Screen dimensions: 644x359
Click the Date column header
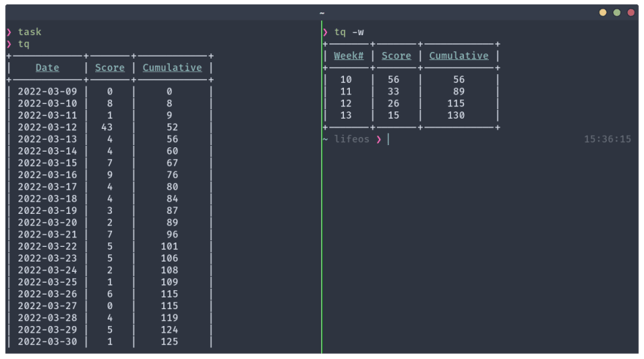click(48, 68)
